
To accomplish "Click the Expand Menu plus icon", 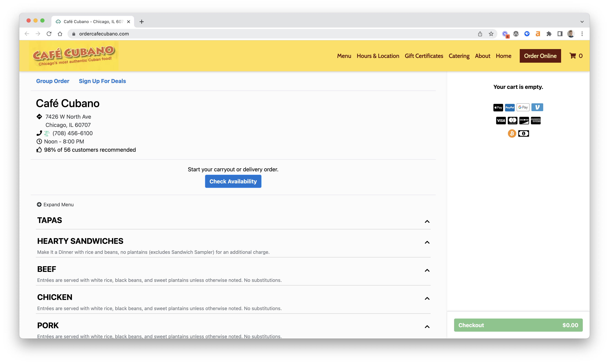I will pos(39,205).
